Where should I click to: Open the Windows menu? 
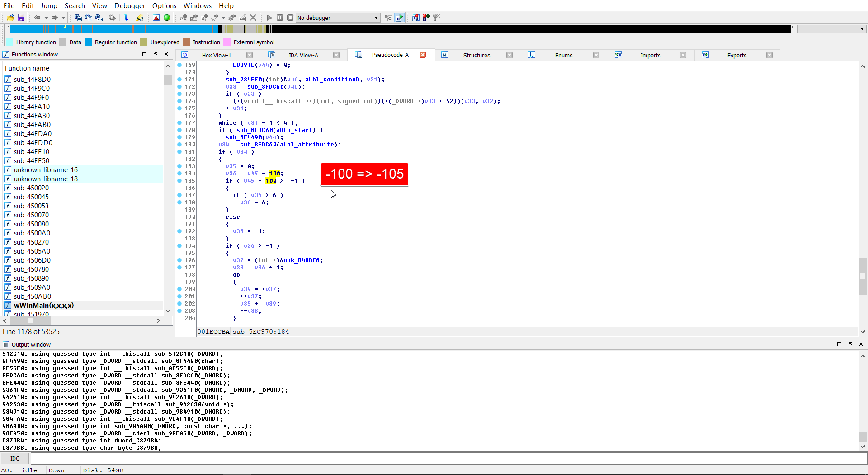[x=197, y=5]
